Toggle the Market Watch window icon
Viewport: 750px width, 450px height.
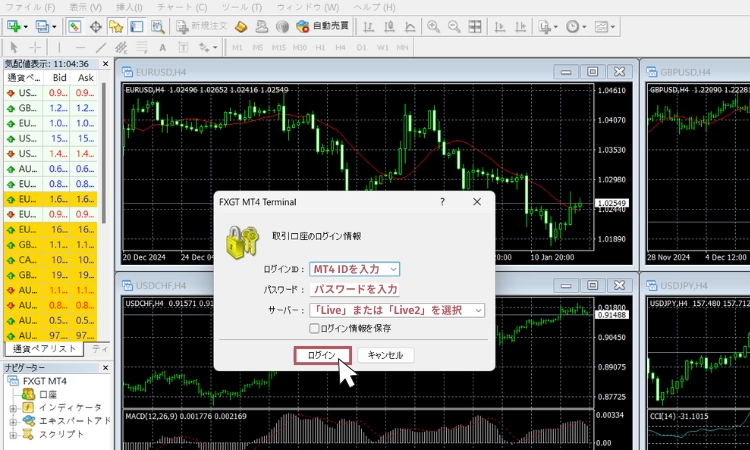coord(74,26)
